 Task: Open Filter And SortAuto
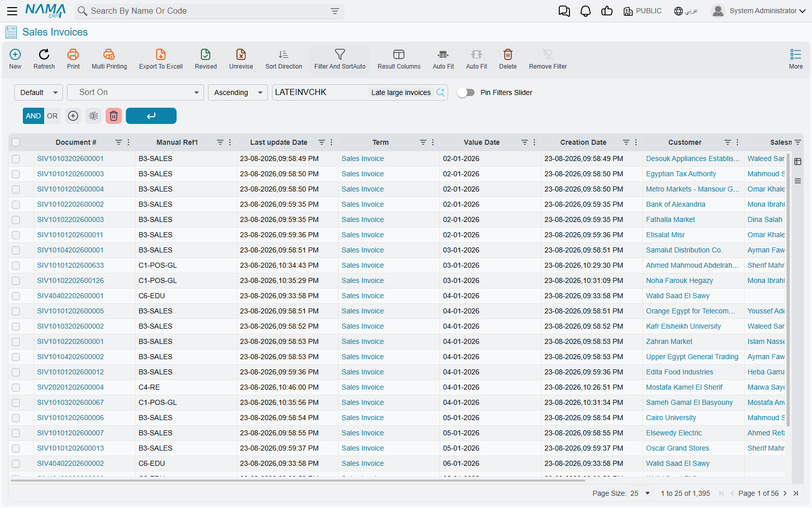coord(340,59)
